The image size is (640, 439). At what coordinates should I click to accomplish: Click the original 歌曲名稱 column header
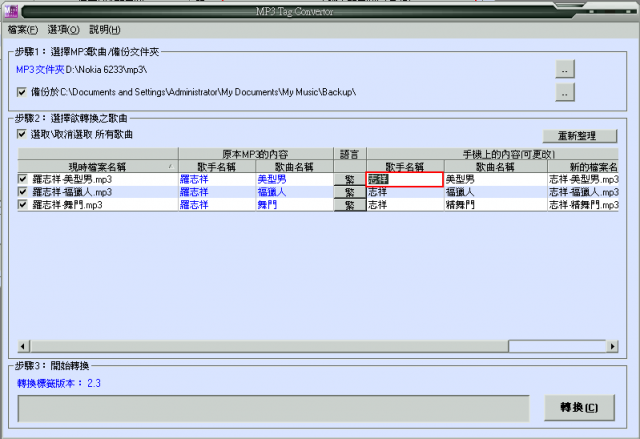tap(294, 166)
